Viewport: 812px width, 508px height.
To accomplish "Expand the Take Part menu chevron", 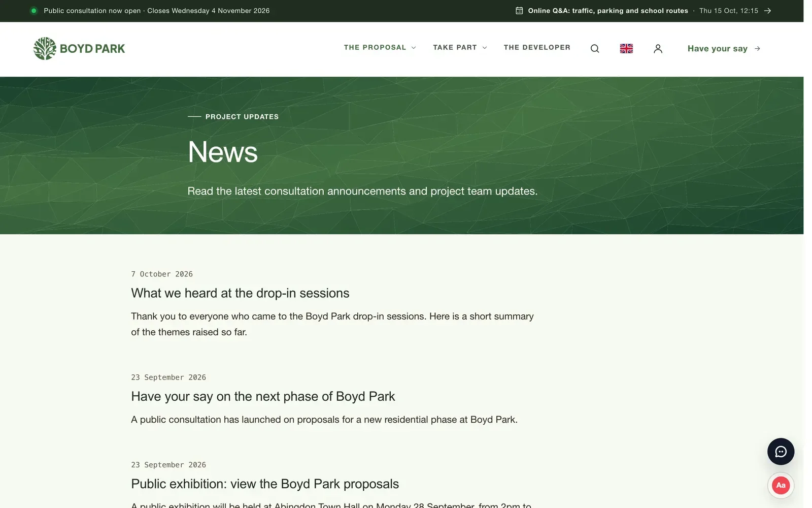I will click(x=485, y=48).
